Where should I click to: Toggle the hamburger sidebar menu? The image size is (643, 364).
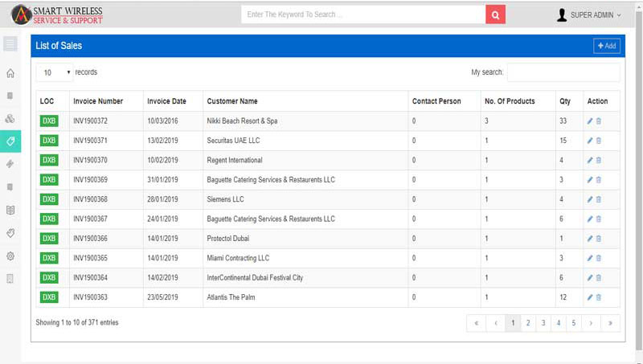coord(10,43)
